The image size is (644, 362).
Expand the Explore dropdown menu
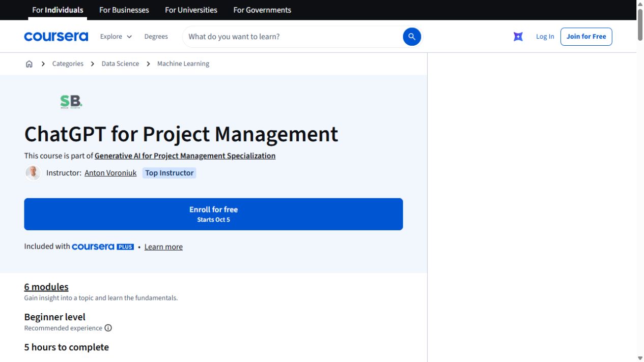pyautogui.click(x=116, y=37)
